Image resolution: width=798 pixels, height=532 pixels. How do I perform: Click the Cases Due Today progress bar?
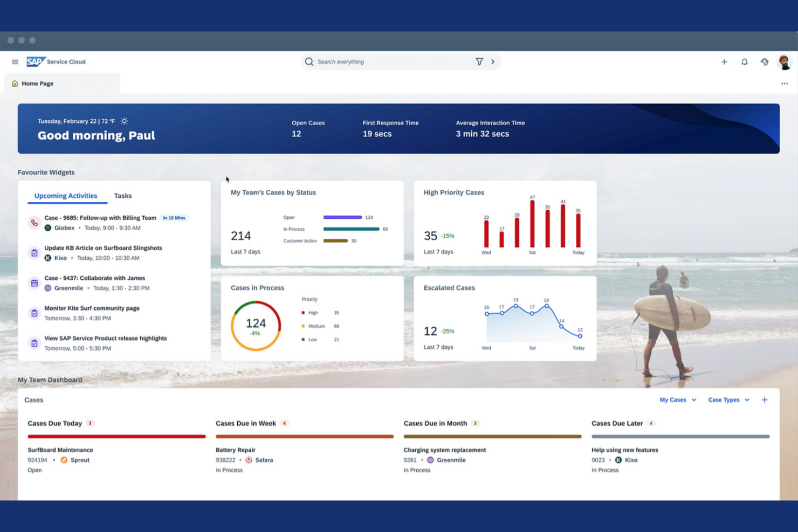pyautogui.click(x=116, y=437)
